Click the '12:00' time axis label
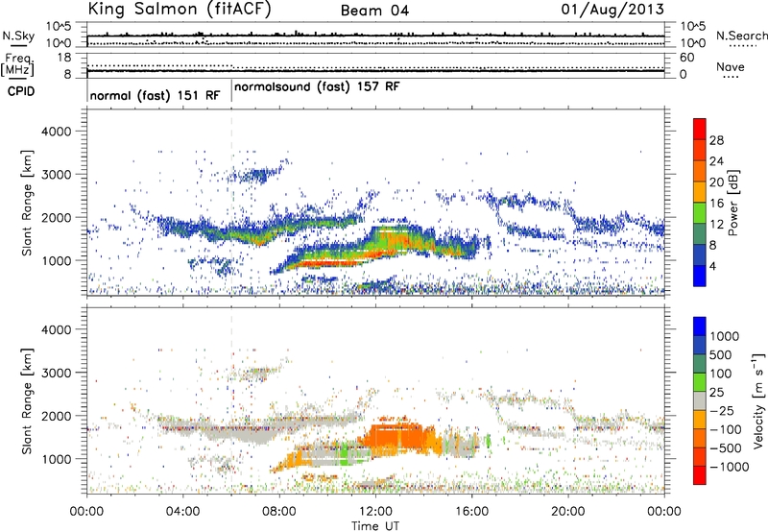This screenshot has height=532, width=768. click(375, 512)
